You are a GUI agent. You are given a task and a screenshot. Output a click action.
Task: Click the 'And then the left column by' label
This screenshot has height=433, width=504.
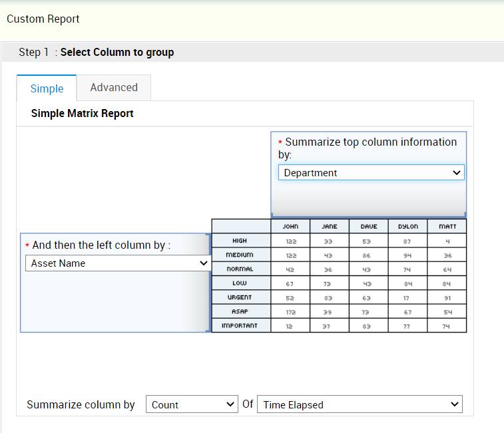pos(101,245)
